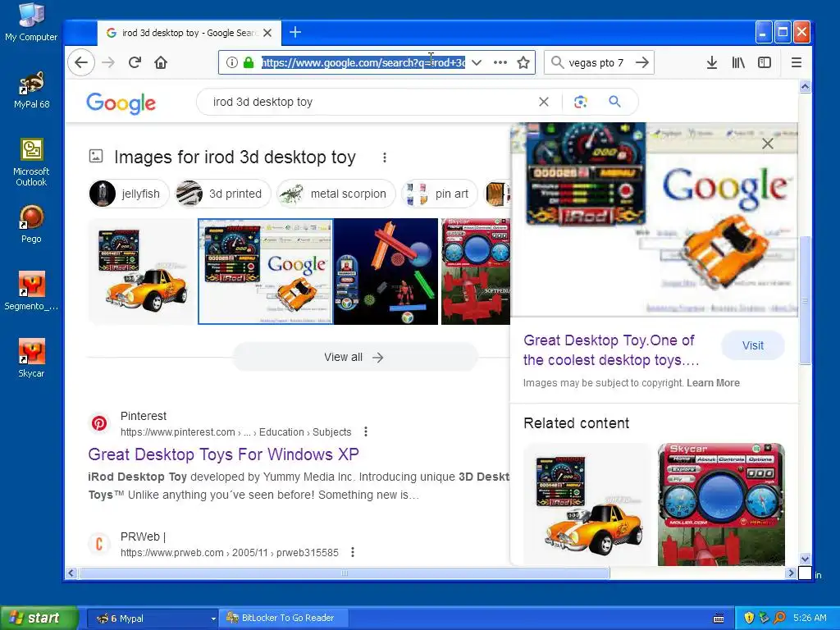Viewport: 840px width, 630px height.
Task: Open the Learn More copyright link
Action: pyautogui.click(x=713, y=383)
